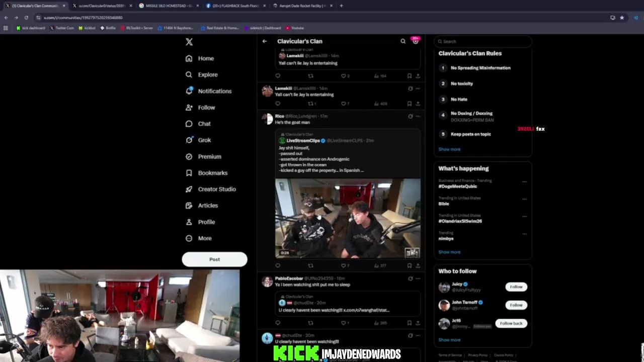Open Grok from the sidebar
Image resolution: width=644 pixels, height=362 pixels.
[x=198, y=140]
